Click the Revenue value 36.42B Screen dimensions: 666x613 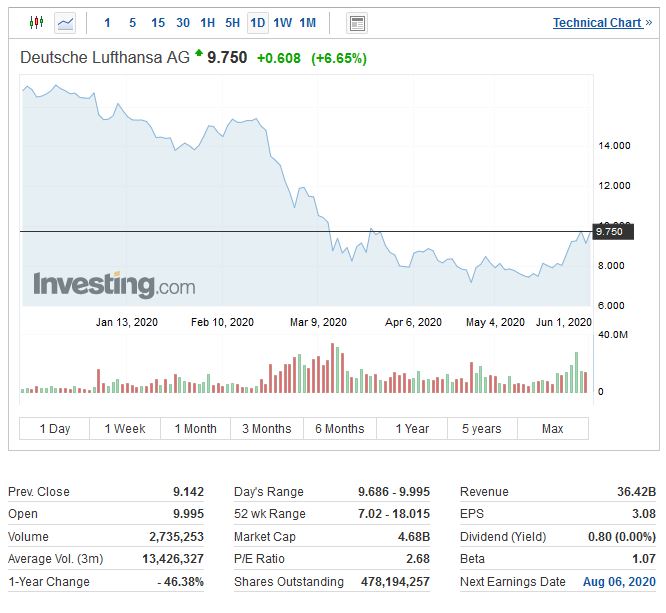(636, 492)
